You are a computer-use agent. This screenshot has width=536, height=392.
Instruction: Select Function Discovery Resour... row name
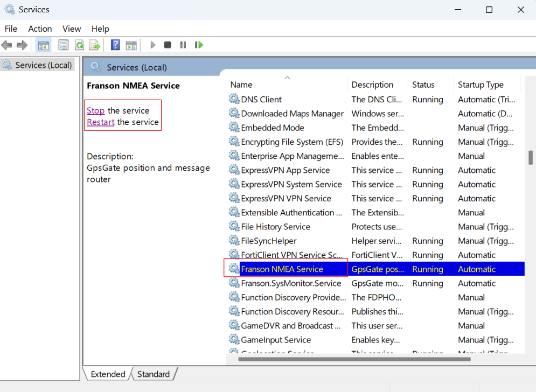[293, 311]
